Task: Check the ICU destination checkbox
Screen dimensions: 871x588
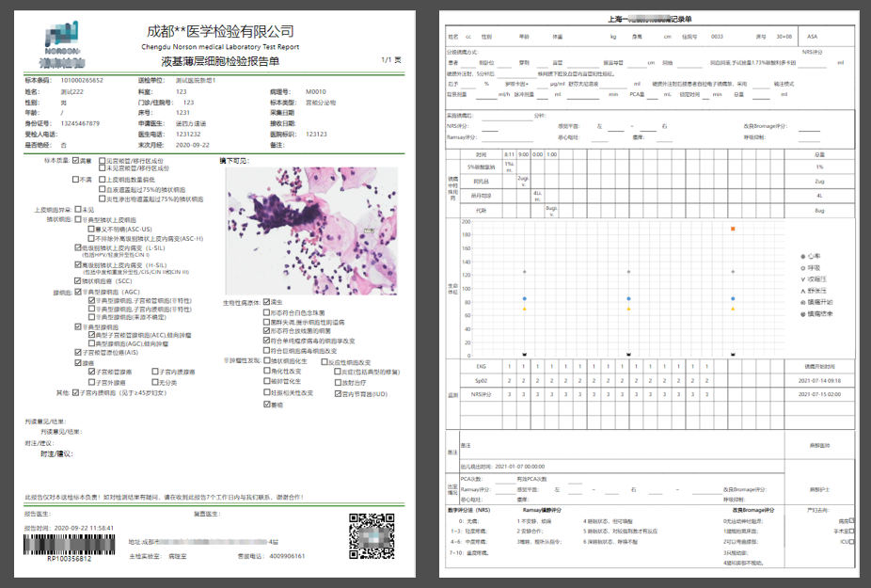Action: [x=851, y=541]
